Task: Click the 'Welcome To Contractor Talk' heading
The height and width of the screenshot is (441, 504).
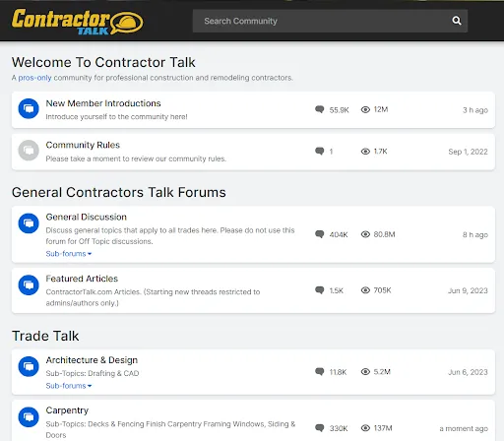Action: 103,62
